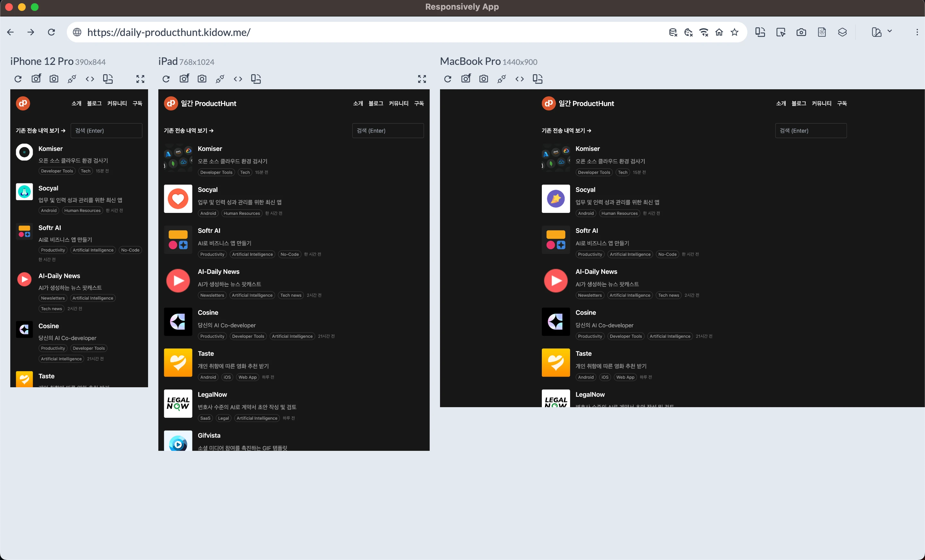Image resolution: width=925 pixels, height=560 pixels.
Task: Click the Softr AI thumbnail in iPad view
Action: tap(178, 240)
